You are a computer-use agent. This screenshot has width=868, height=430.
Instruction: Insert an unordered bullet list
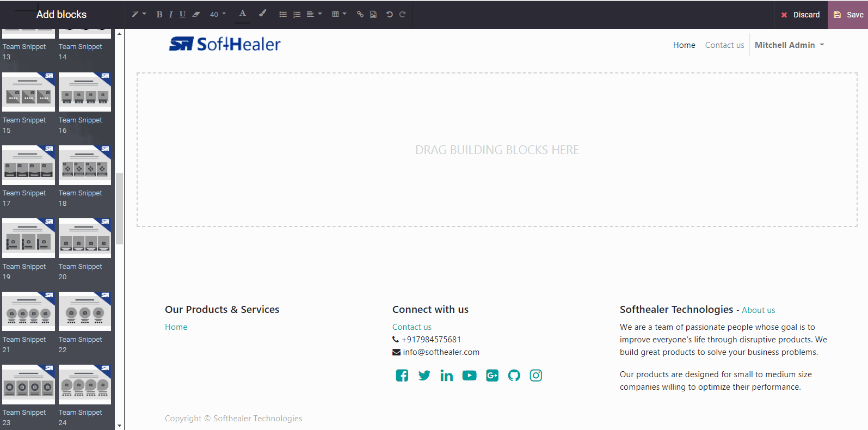pyautogui.click(x=283, y=15)
